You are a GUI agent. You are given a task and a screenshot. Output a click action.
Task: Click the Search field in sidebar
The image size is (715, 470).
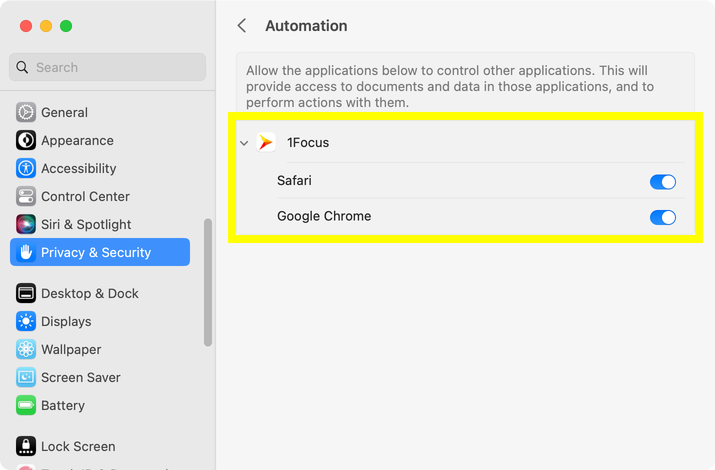pos(108,68)
